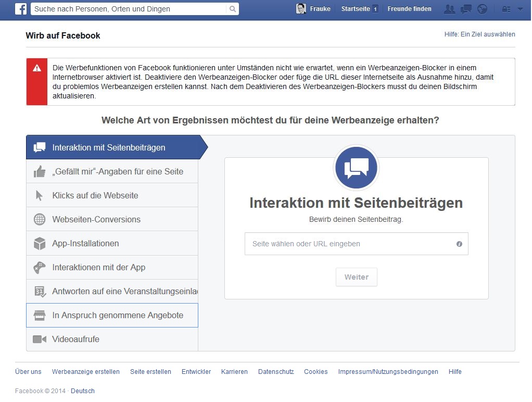The width and height of the screenshot is (532, 402).
Task: Click the Facebook © 2014 copyright text
Action: (x=41, y=391)
